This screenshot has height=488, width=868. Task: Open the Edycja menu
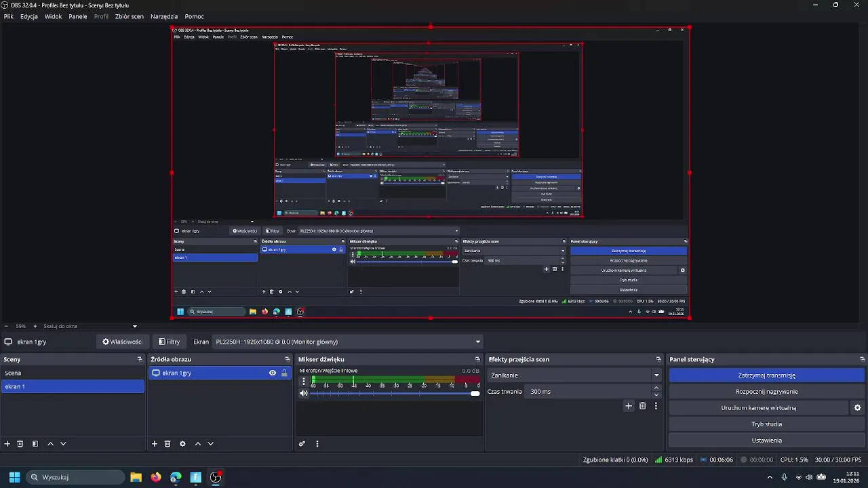point(29,16)
